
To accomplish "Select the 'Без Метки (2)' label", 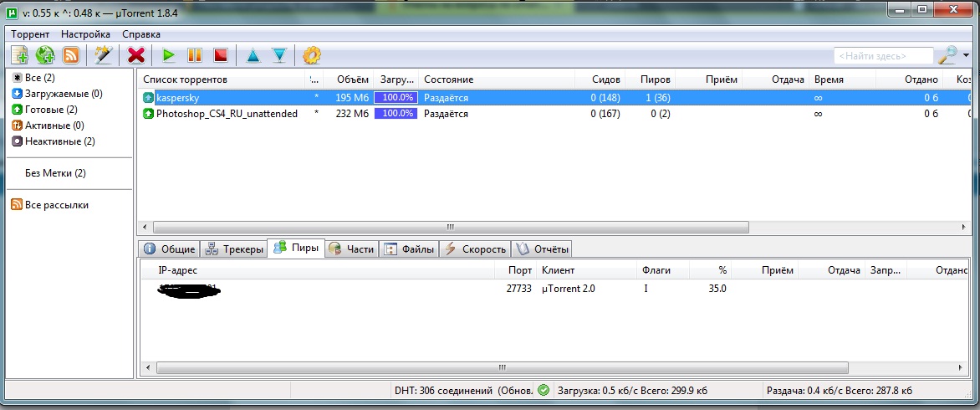I will tap(56, 173).
